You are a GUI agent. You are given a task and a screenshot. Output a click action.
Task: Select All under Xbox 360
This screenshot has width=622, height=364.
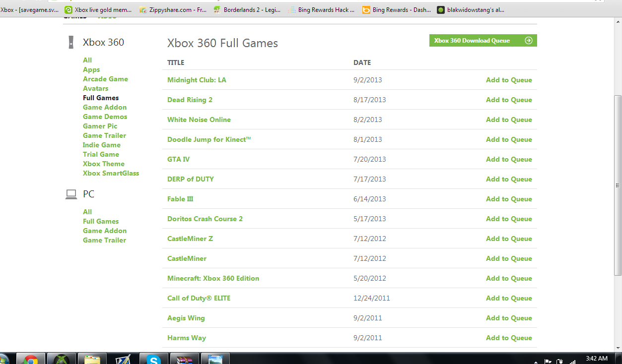[x=87, y=60]
